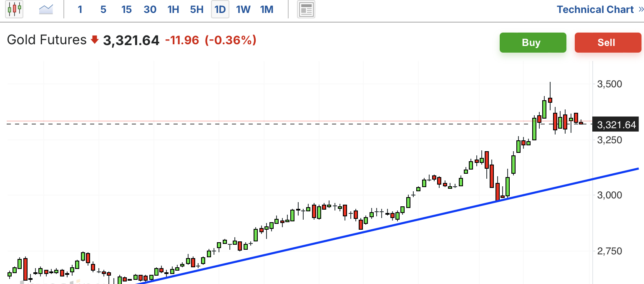Select the 15 minute interval
The height and width of the screenshot is (284, 644).
click(x=127, y=9)
